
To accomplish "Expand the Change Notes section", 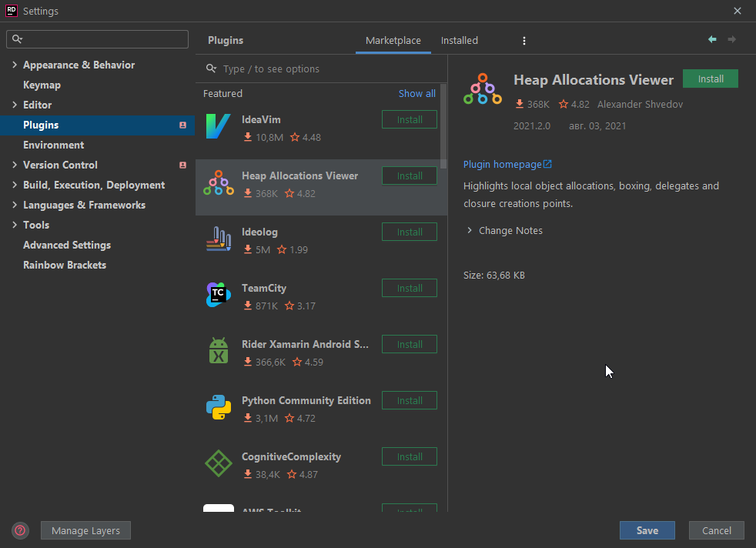I will coord(470,230).
